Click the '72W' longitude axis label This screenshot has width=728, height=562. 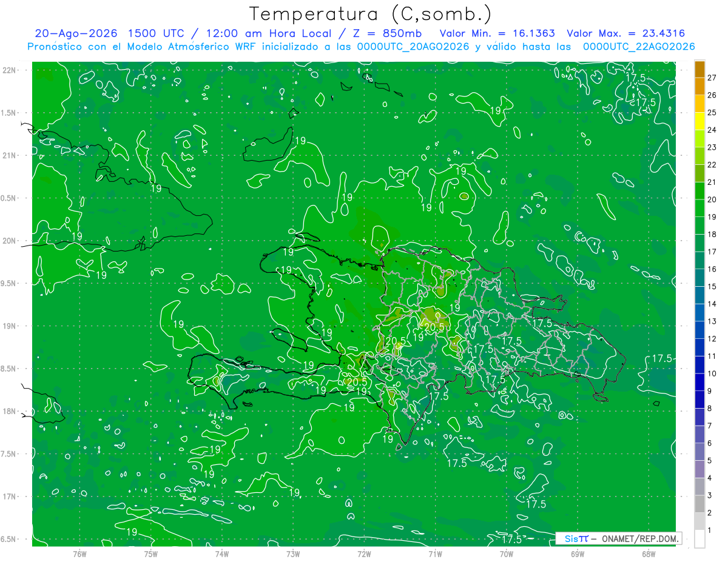click(364, 554)
